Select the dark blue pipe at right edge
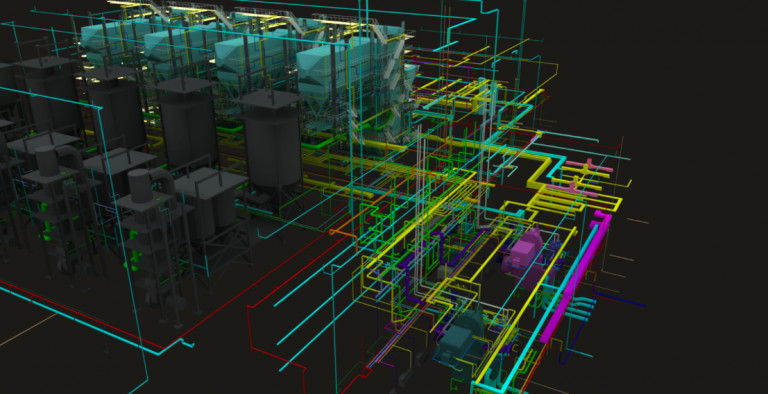Viewport: 768px width, 394px height. [x=621, y=300]
